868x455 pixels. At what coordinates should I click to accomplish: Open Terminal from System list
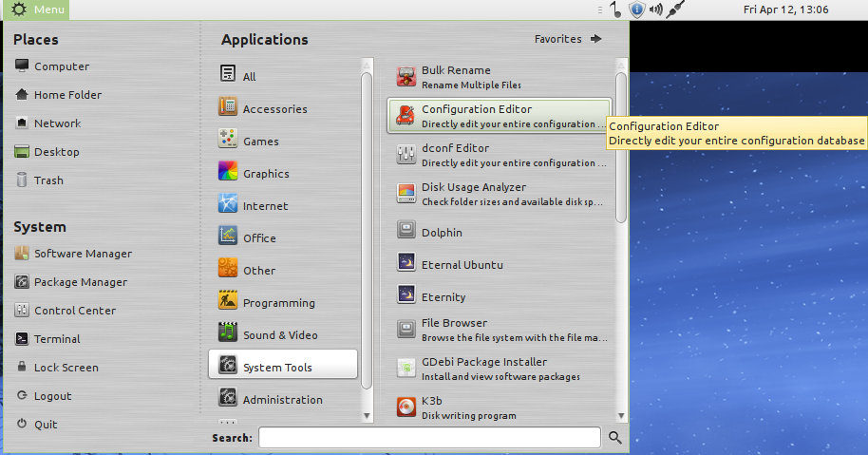click(x=47, y=339)
